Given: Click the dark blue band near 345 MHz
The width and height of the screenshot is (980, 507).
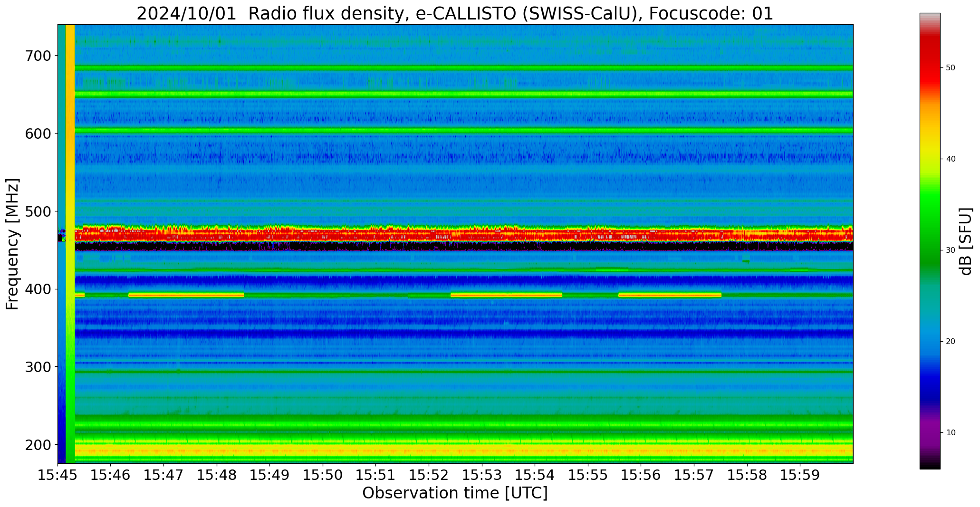Looking at the screenshot, I should tap(463, 334).
